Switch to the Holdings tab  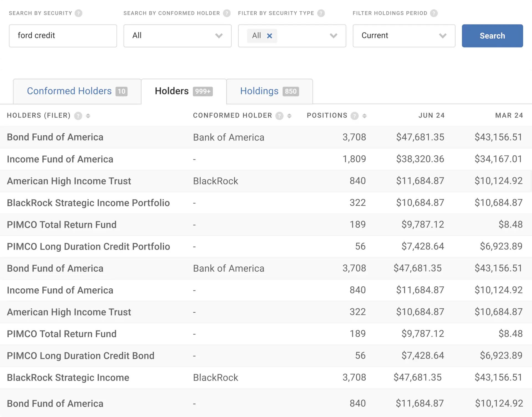(269, 91)
